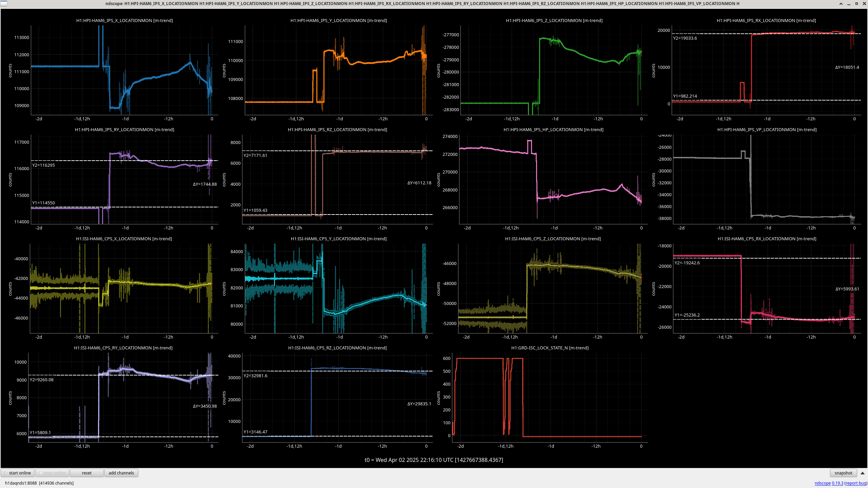The image size is (868, 488).
Task: Click the ISI-HAM6_CPS_RX_LOCATIONMON plot title
Action: pos(767,239)
